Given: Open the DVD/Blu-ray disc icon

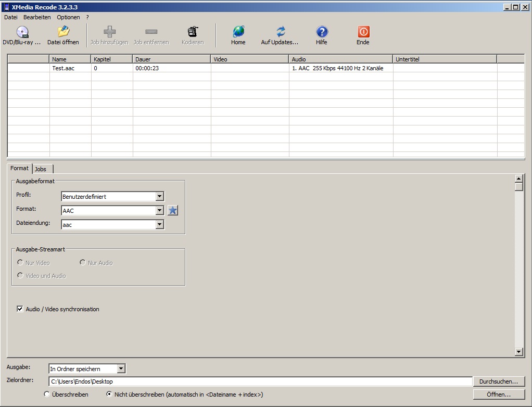Looking at the screenshot, I should click(x=22, y=32).
